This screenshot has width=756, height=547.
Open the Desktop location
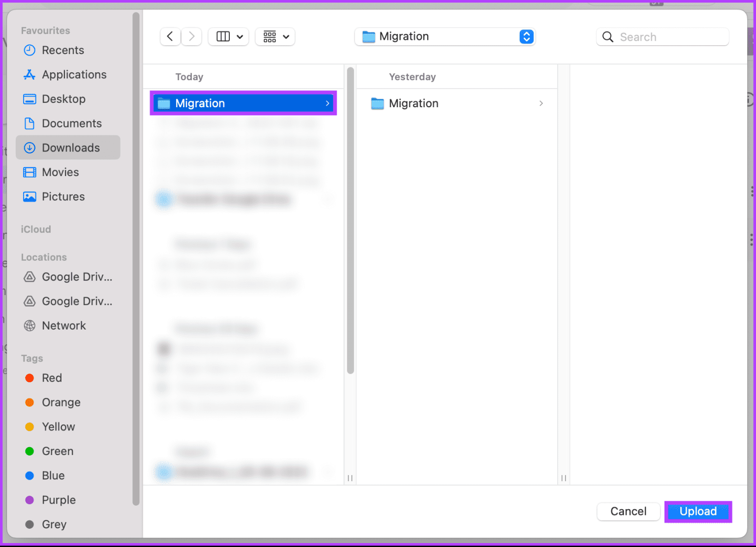click(63, 98)
